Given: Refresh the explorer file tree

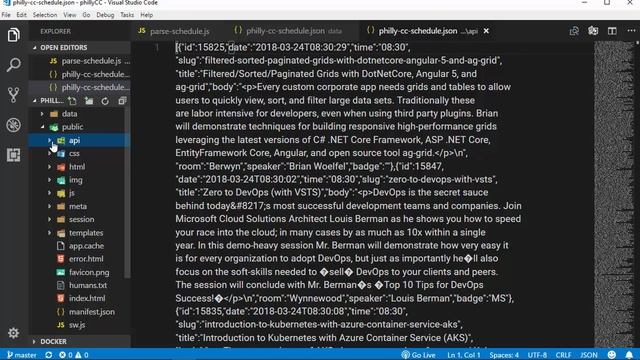Looking at the screenshot, I should click(x=105, y=101).
